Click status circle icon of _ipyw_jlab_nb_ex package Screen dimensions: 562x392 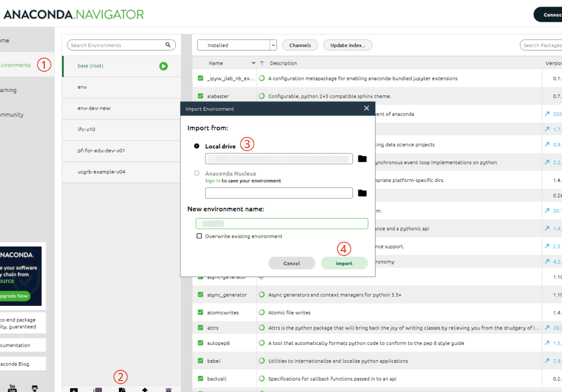tap(262, 78)
